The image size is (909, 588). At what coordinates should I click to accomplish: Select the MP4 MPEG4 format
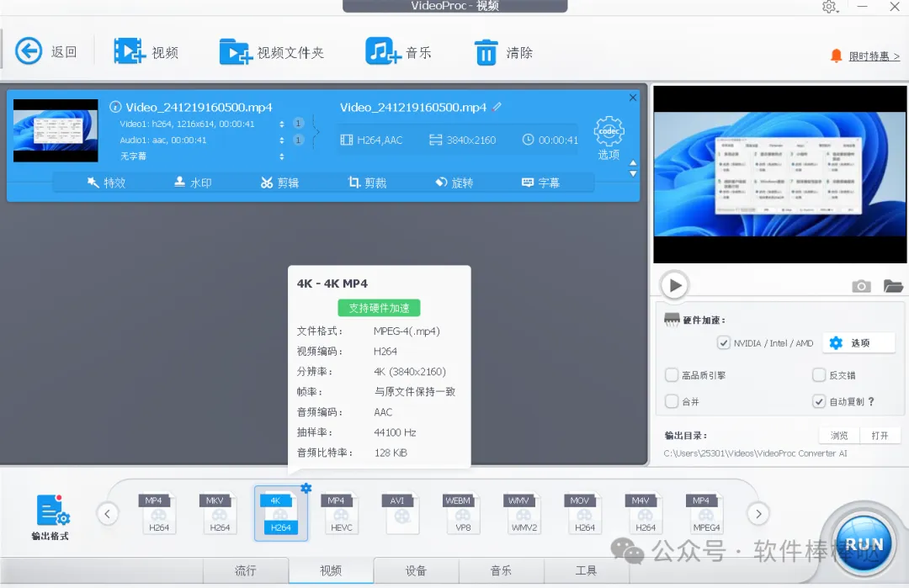click(706, 513)
